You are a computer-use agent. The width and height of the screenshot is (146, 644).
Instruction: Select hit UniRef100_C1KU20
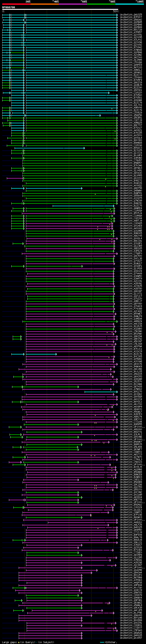(131, 93)
